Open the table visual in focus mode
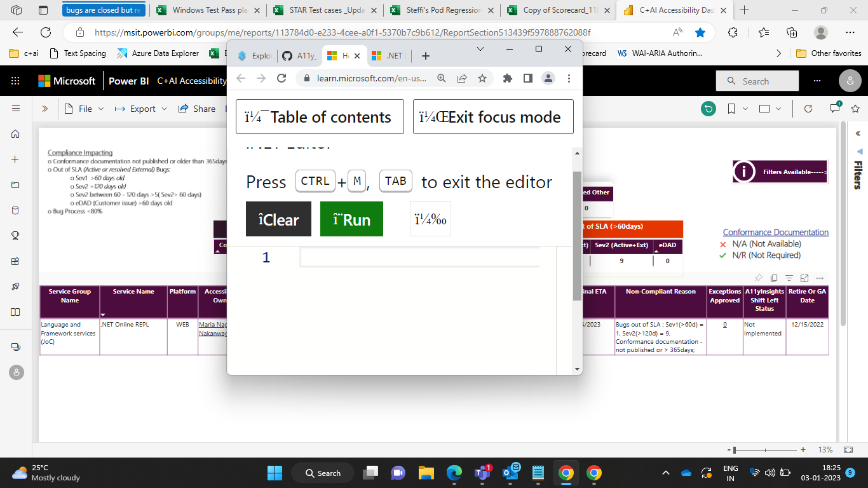Viewport: 868px width, 488px height. pyautogui.click(x=804, y=278)
